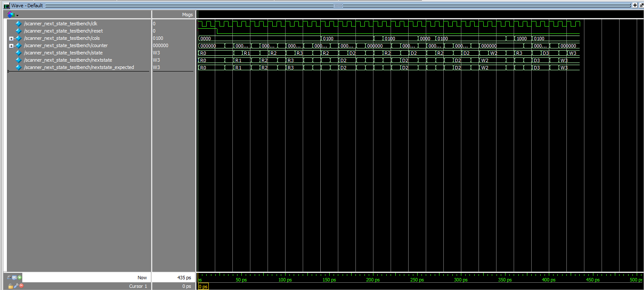Expand the counter signal bus

(x=12, y=46)
